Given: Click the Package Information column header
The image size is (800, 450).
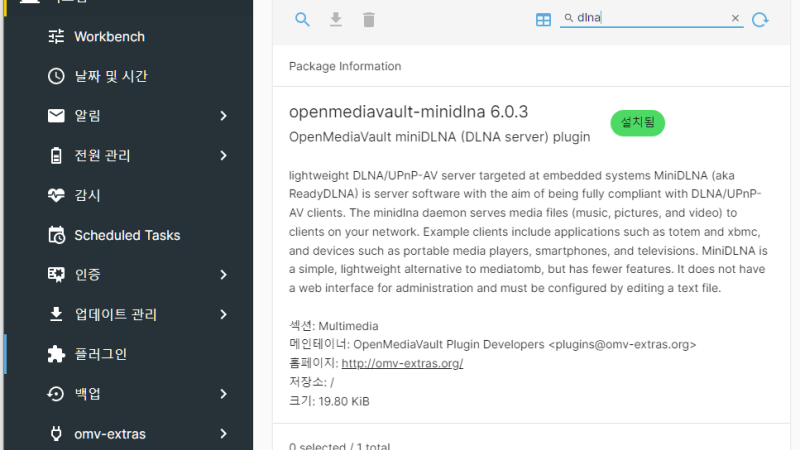Looking at the screenshot, I should [x=345, y=66].
